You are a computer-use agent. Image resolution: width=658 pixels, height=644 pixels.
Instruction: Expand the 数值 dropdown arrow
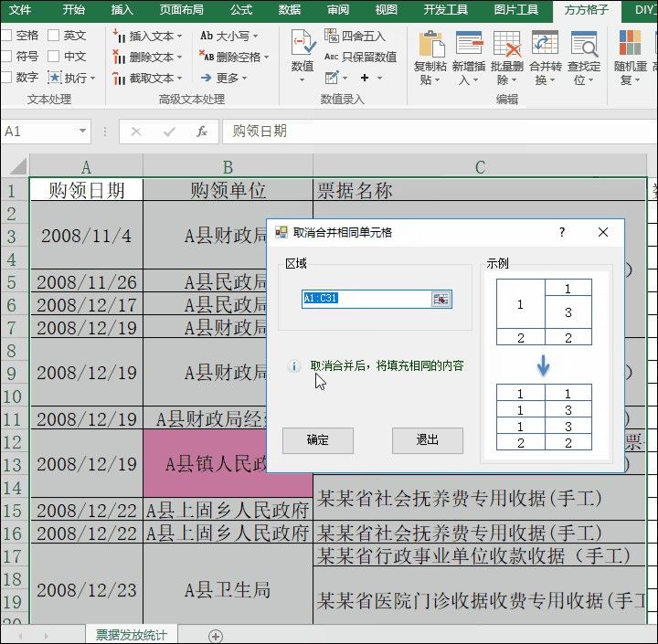(302, 79)
